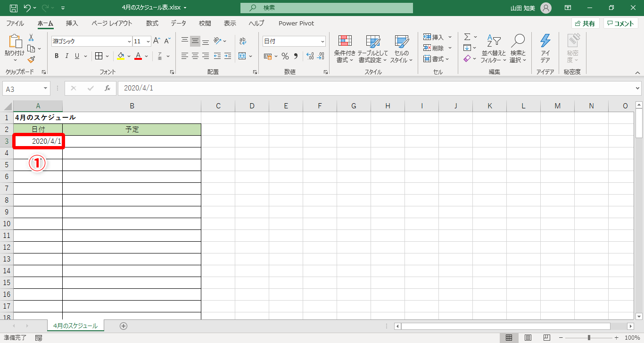Open the font name dropdown
The height and width of the screenshot is (343, 644).
coord(129,41)
